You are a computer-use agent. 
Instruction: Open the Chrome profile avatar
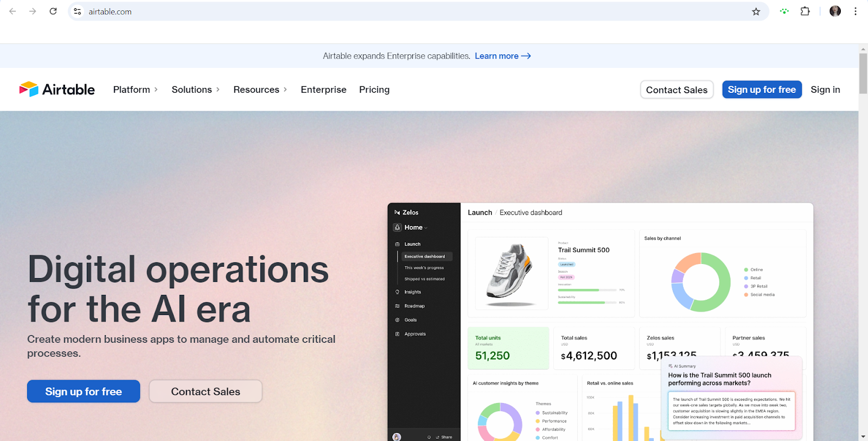(835, 11)
